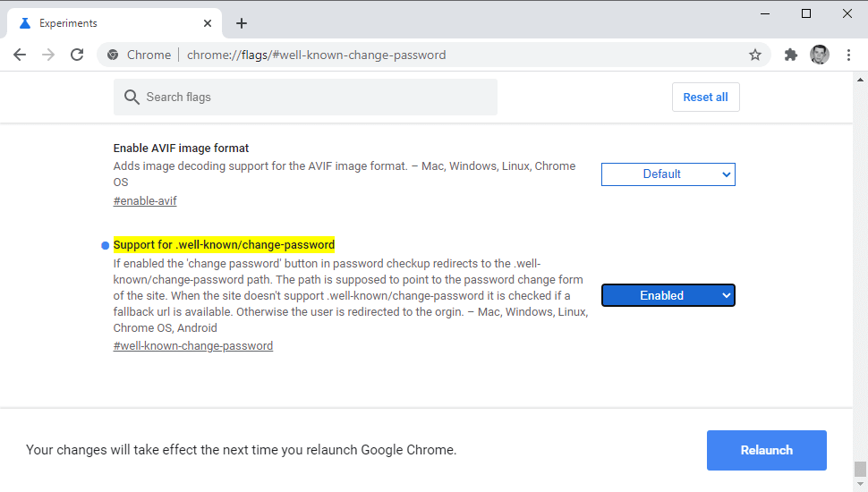Open the Extensions puzzle icon

pos(791,55)
